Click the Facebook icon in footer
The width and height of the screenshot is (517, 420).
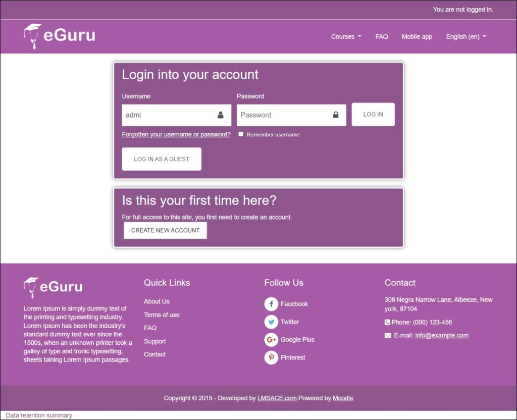pos(271,304)
